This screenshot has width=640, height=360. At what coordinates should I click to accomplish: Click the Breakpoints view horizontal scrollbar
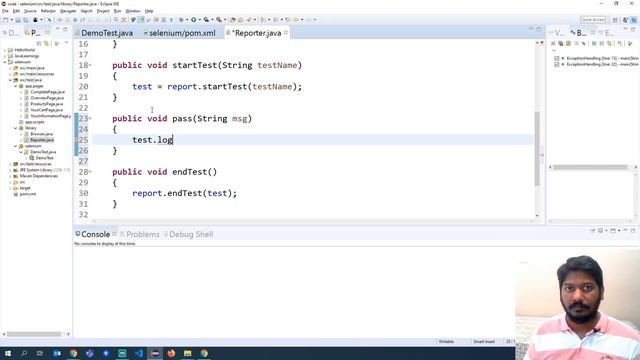[590, 167]
